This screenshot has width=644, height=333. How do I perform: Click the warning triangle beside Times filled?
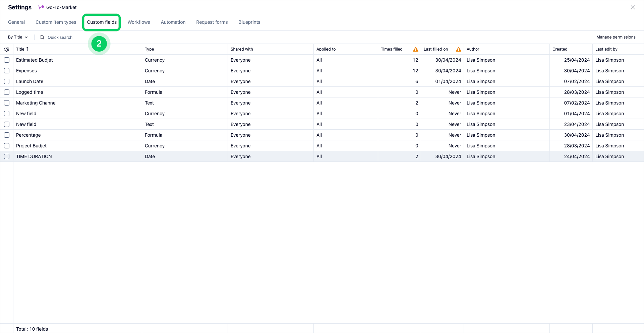pyautogui.click(x=415, y=49)
